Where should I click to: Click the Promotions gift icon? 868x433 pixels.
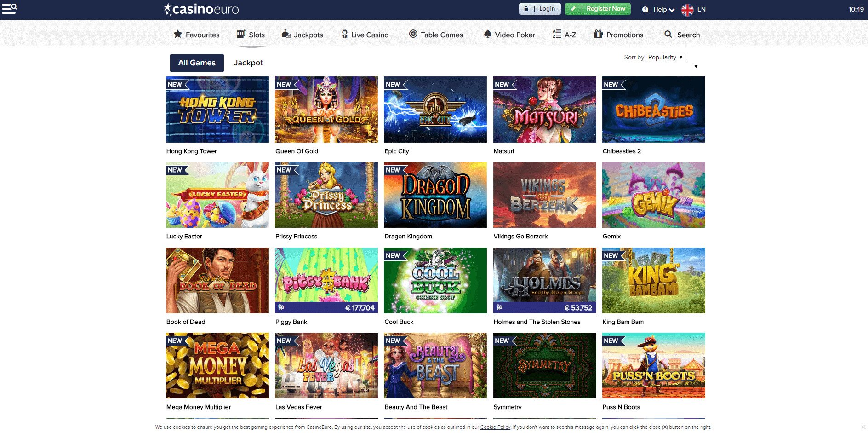click(598, 34)
